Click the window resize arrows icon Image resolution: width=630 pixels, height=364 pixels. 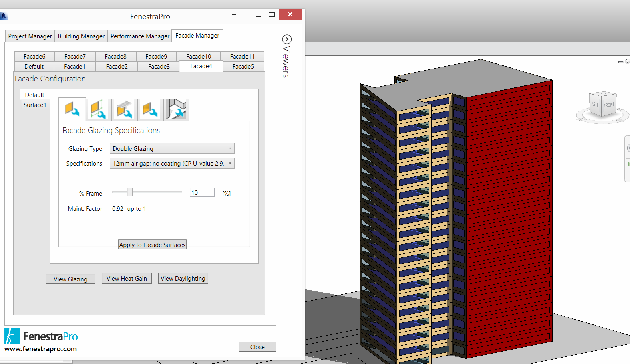234,14
